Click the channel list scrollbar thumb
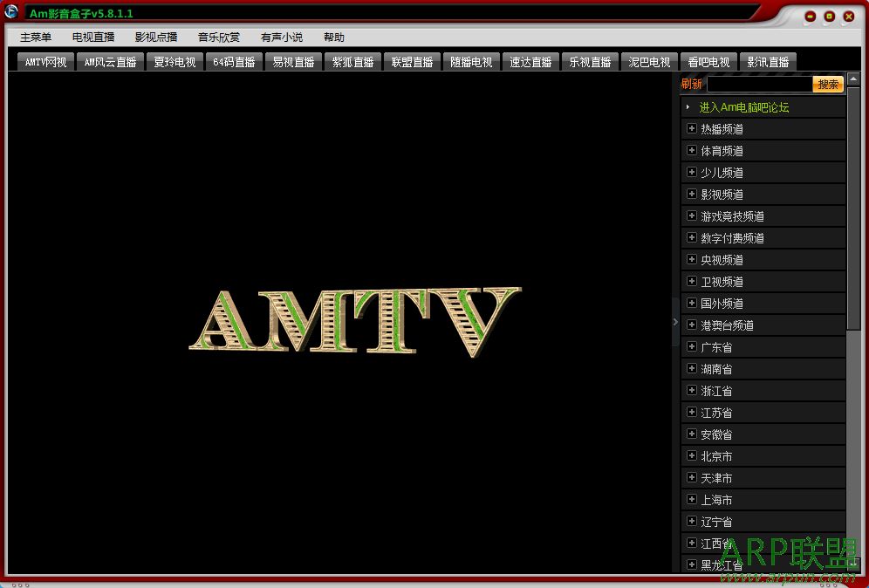This screenshot has width=869, height=588. [853, 210]
